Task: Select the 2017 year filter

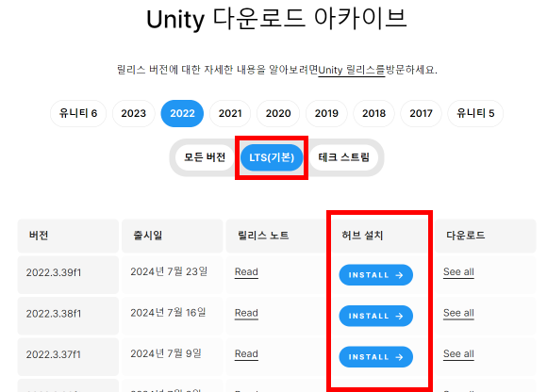Action: [x=421, y=113]
